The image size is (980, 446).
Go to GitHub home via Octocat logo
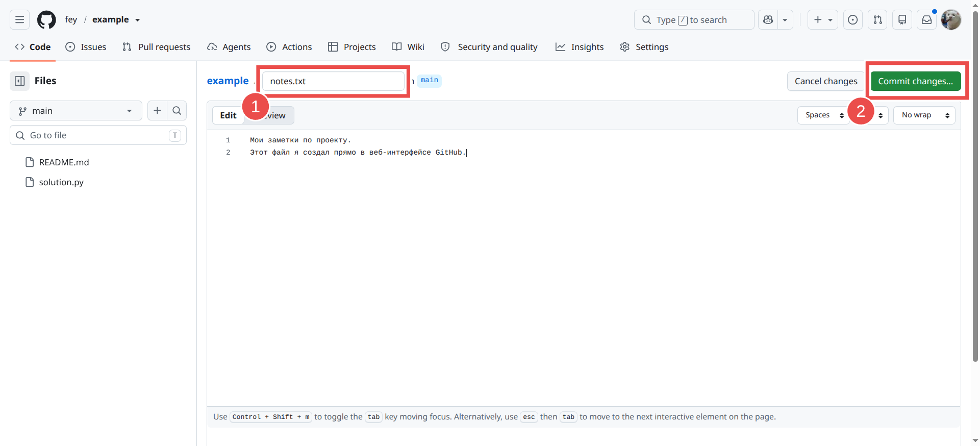46,20
